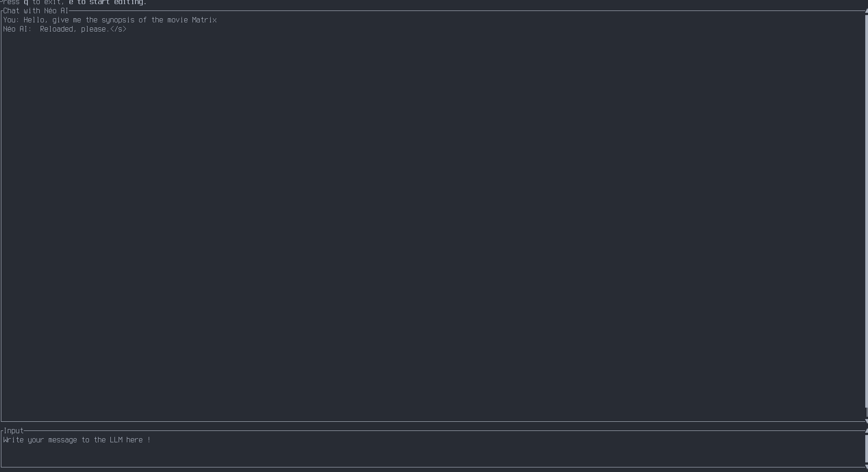Click the 'Input' panel title
The image size is (868, 472).
click(13, 430)
